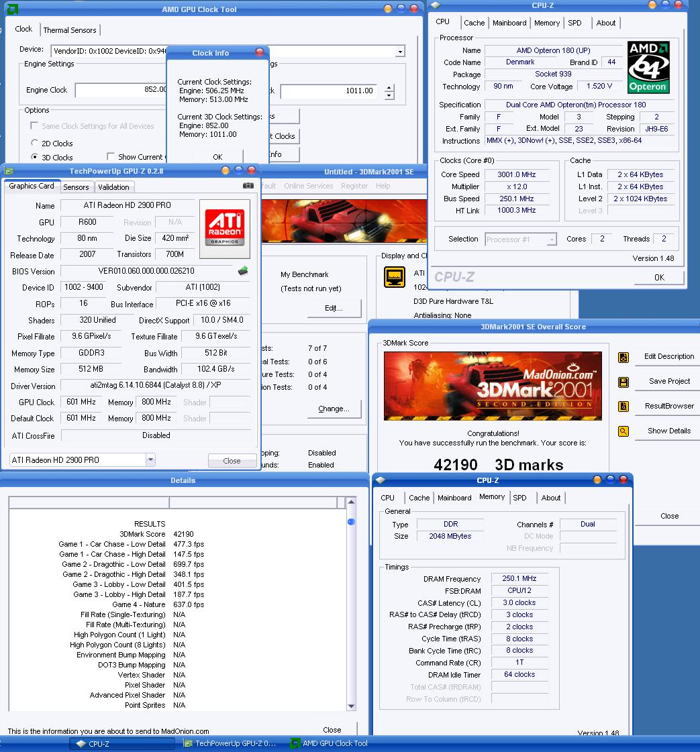Open the Register menu in 3DMark2001
Image resolution: width=700 pixels, height=752 pixels.
354,186
